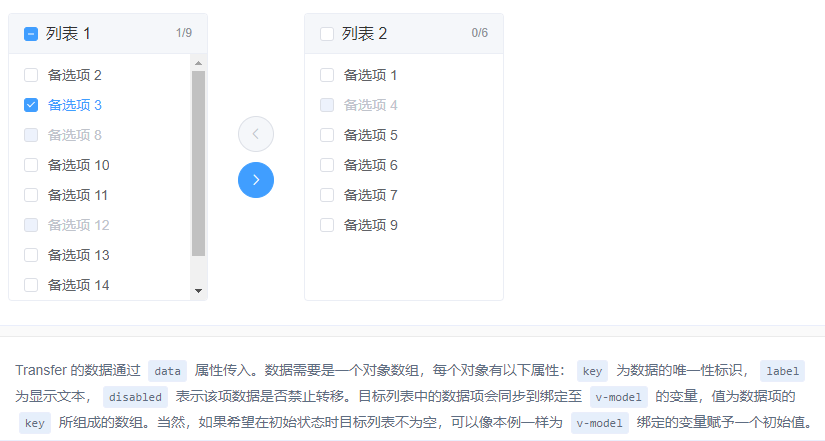Click the blue move-to-right arrow button

tap(256, 180)
